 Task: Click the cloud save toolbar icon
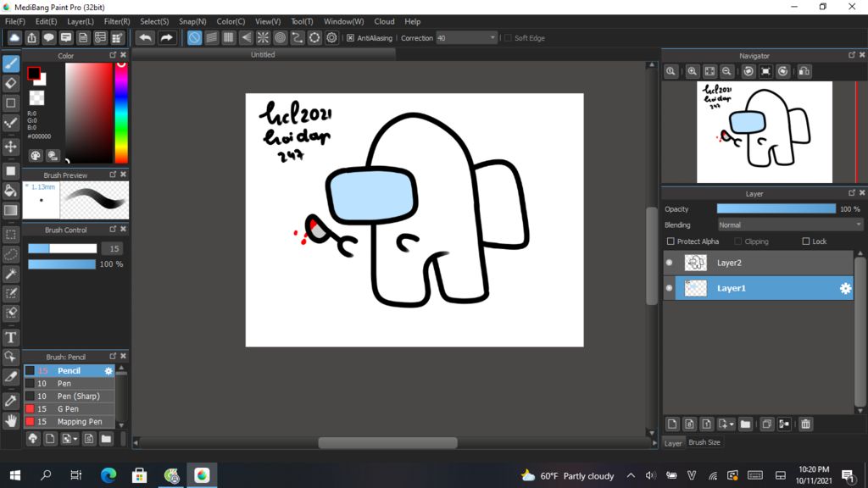tap(14, 37)
